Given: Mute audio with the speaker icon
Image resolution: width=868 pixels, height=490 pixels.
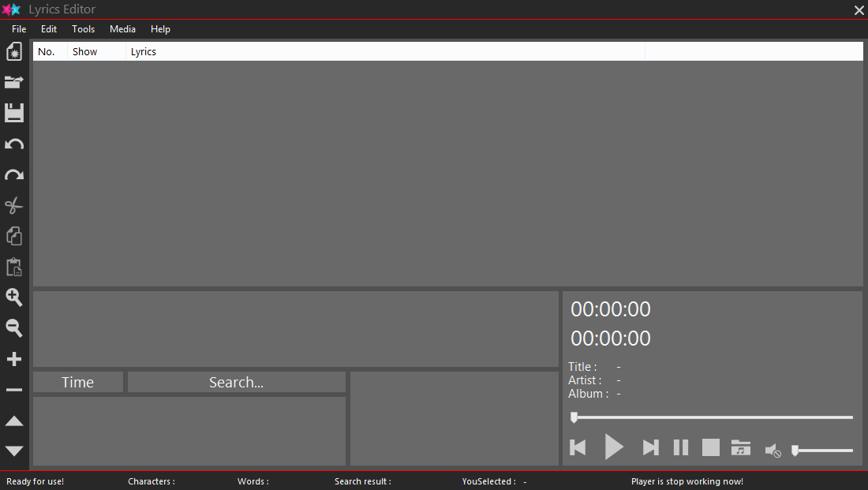Looking at the screenshot, I should 773,450.
